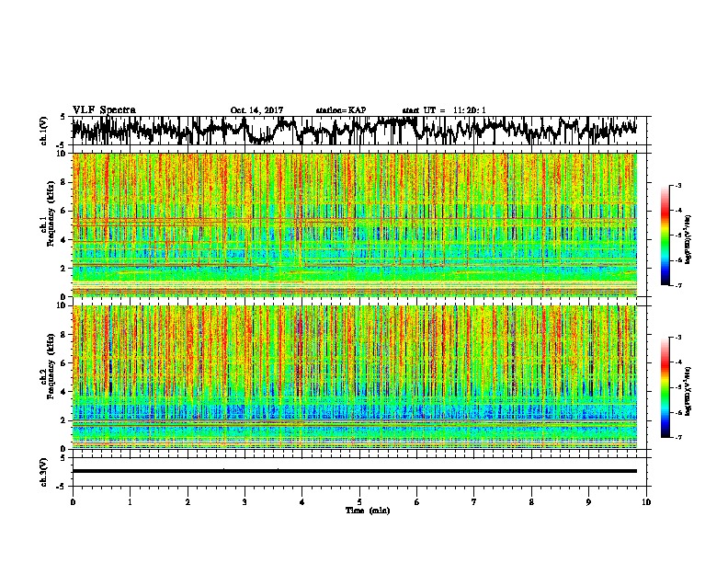Select the "start UT = 11:20:1" text
The height and width of the screenshot is (563, 728).
[x=444, y=110]
